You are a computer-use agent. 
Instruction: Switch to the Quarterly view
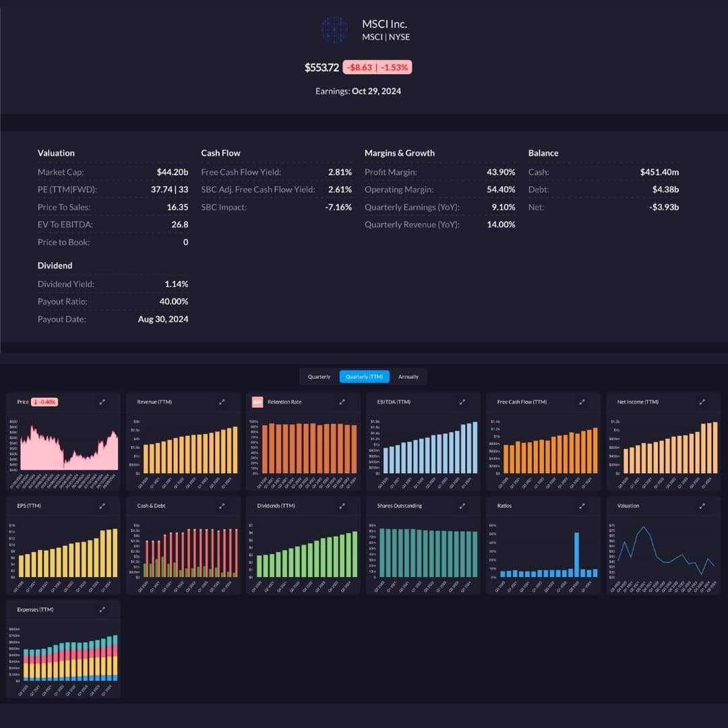(319, 377)
